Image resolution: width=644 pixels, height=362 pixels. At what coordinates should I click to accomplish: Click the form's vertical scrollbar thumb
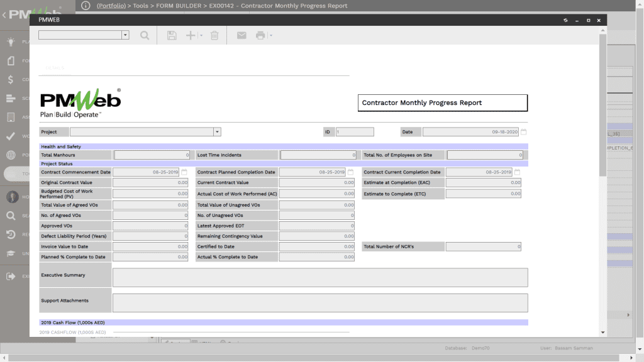602,105
